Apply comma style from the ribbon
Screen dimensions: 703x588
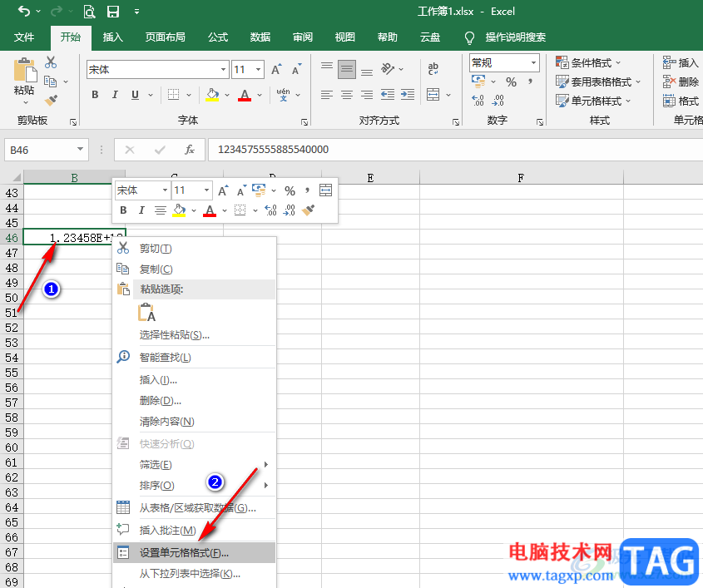(531, 82)
